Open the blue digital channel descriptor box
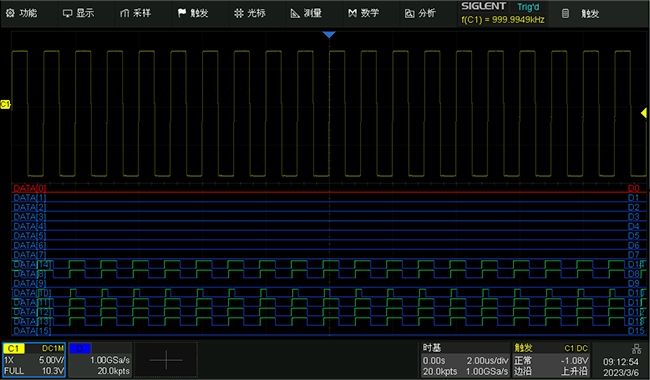The height and width of the screenshot is (380, 650). coord(100,360)
